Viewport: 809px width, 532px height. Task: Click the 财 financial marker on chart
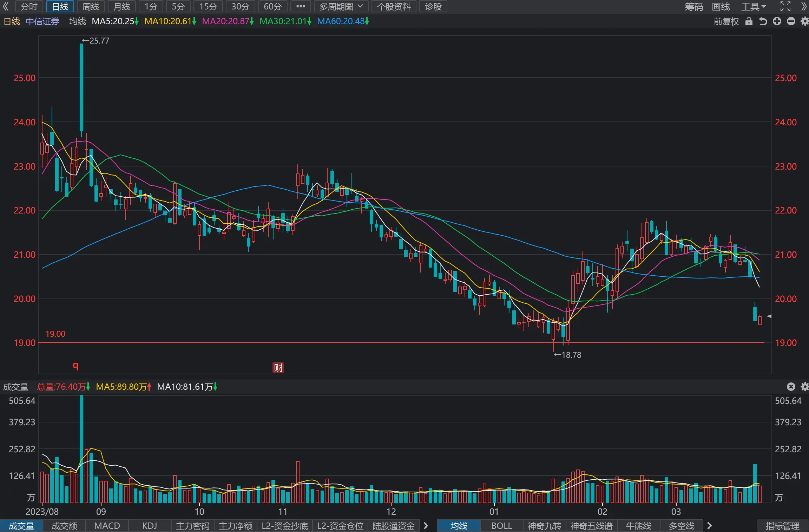point(278,368)
